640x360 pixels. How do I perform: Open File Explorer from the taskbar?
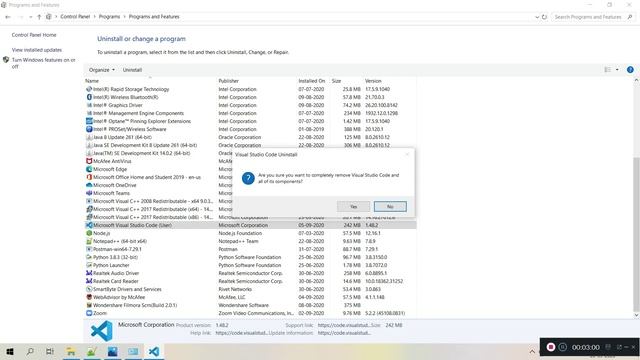(71, 351)
